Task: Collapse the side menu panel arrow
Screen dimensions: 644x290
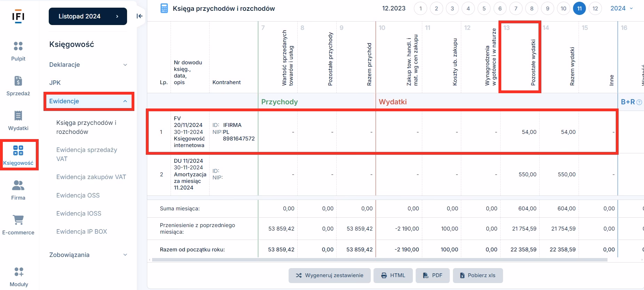Action: coord(140,16)
